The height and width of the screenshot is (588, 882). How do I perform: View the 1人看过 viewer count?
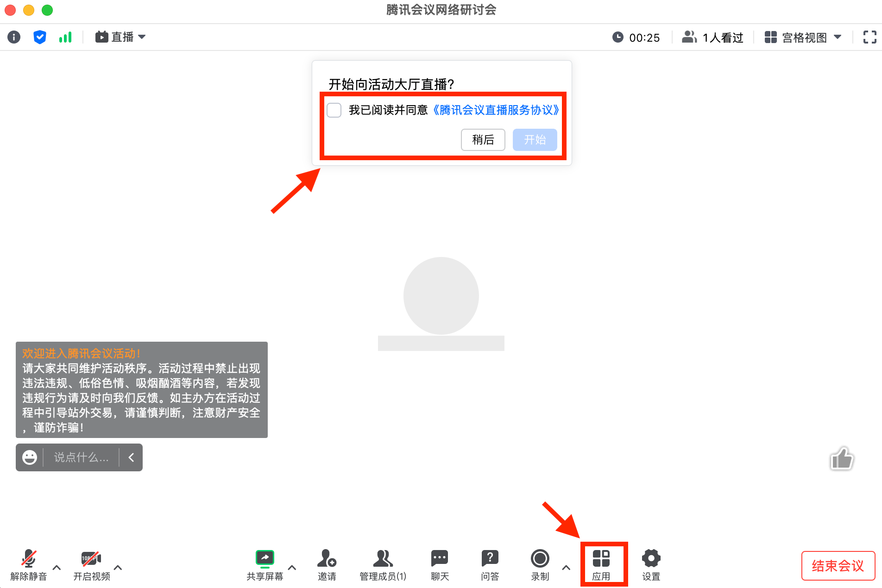tap(712, 38)
